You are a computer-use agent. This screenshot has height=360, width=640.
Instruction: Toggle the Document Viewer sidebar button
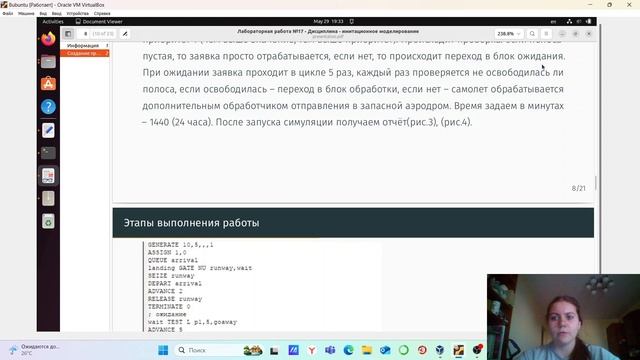68,34
